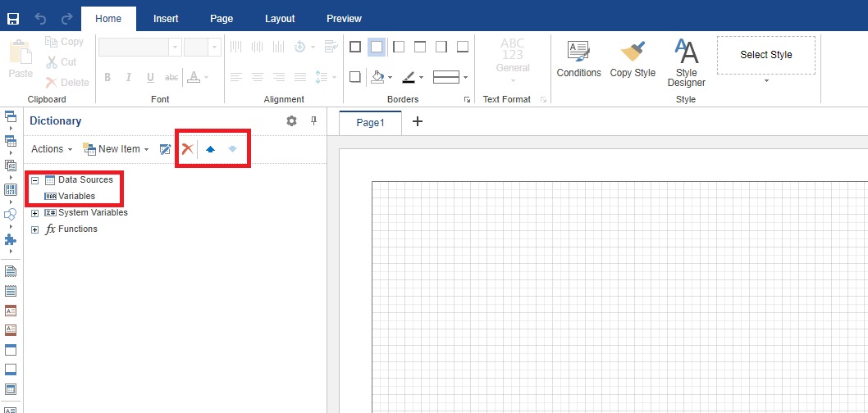Open the Text Format dialog launcher
Viewport: 868px width, 413px height.
[x=543, y=99]
